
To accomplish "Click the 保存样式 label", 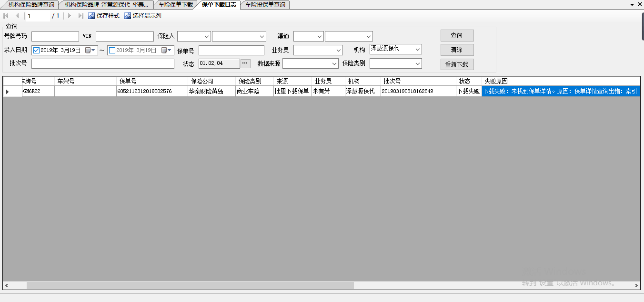I will 108,16.
